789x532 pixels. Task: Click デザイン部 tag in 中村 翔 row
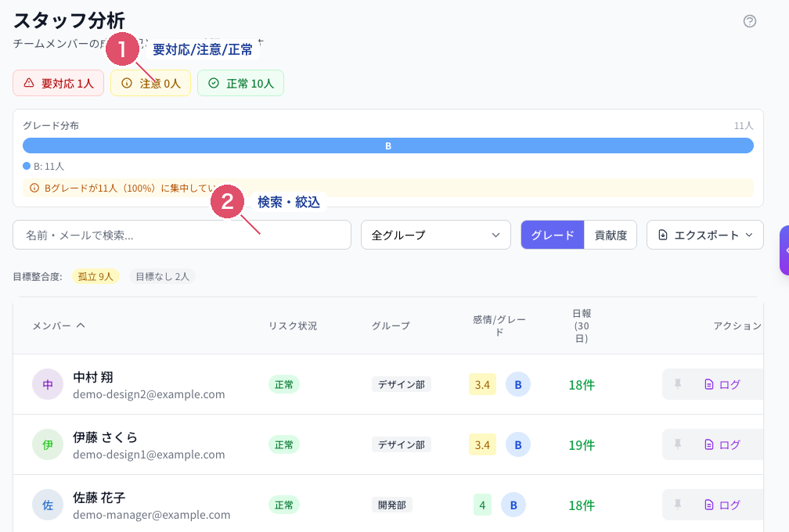[402, 385]
